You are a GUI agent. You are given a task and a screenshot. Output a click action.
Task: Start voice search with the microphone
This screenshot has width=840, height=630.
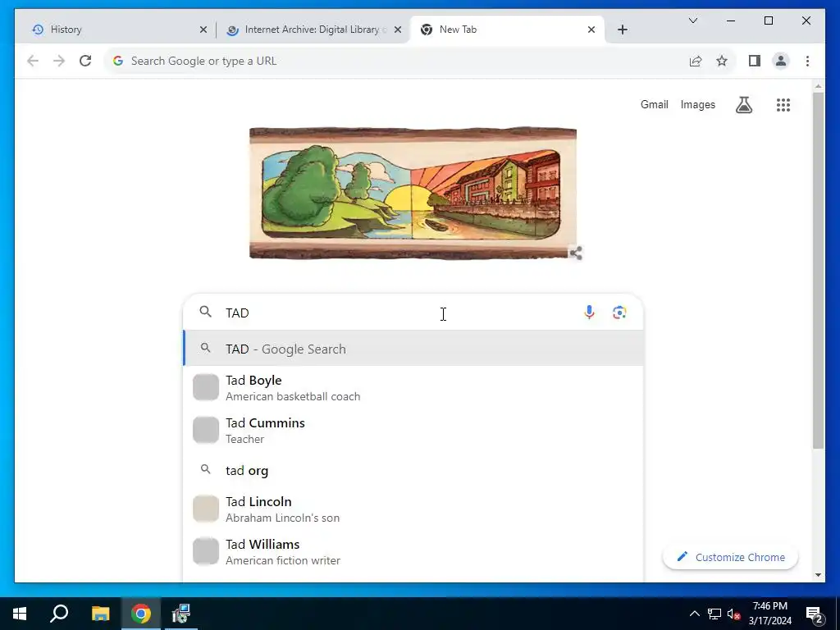pos(589,313)
